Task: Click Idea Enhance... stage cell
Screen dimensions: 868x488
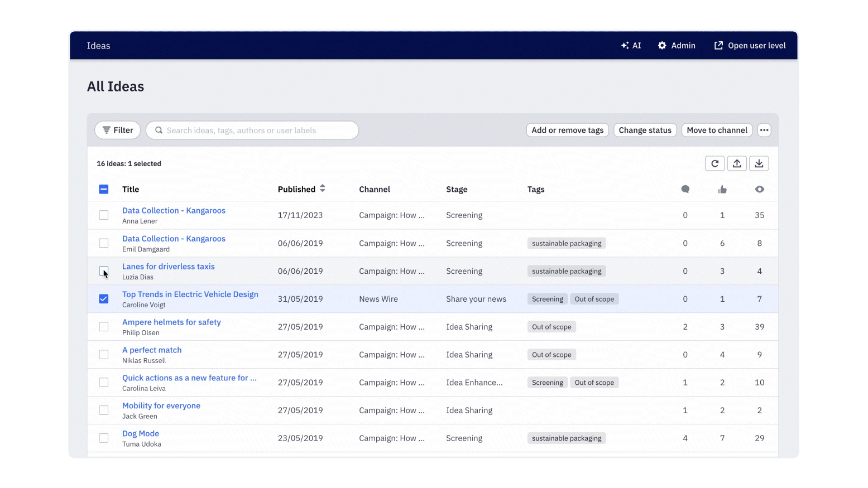Action: [474, 383]
